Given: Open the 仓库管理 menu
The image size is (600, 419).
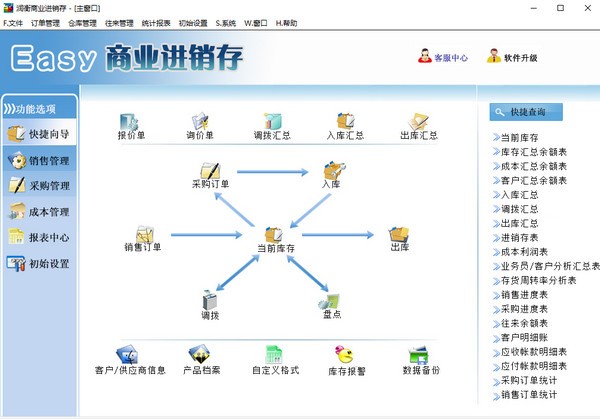Looking at the screenshot, I should pyautogui.click(x=82, y=23).
